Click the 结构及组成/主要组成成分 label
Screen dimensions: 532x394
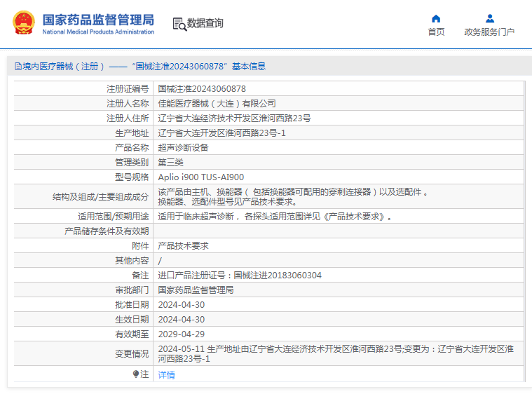101,197
